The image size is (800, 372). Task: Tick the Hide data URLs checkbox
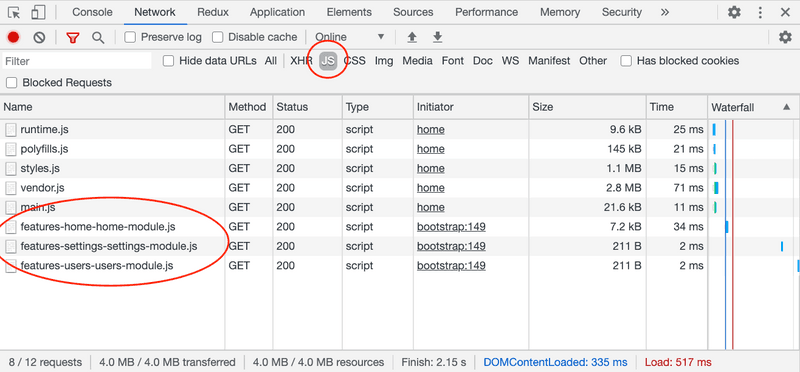point(168,61)
